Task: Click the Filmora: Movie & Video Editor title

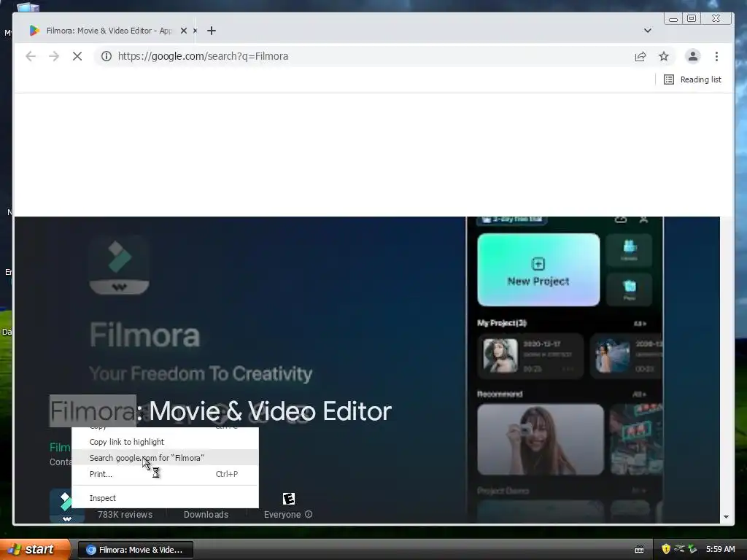Action: 220,411
